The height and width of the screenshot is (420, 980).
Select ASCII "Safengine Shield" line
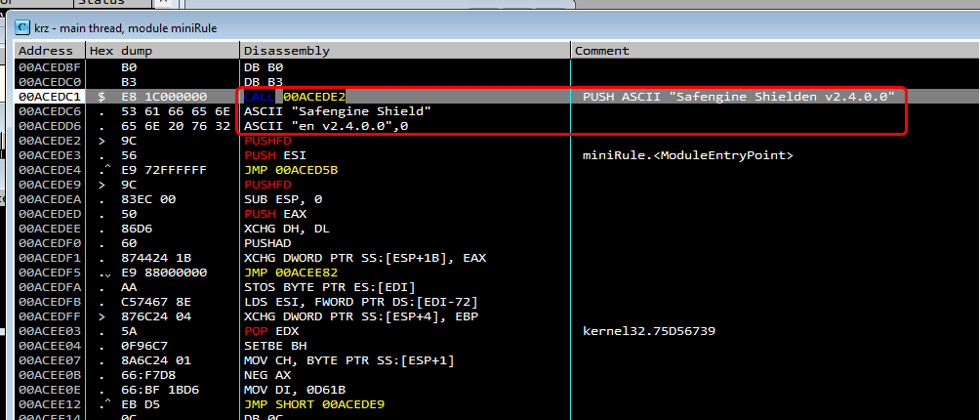[x=338, y=112]
